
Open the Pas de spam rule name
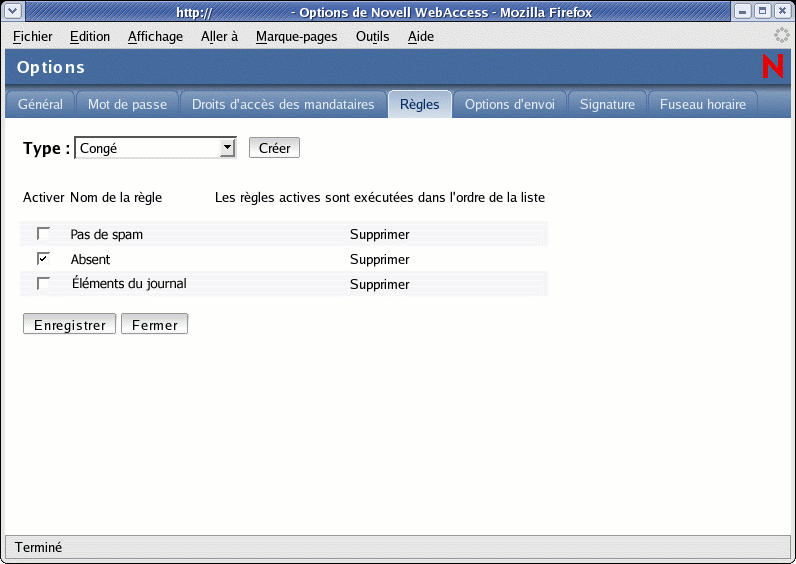107,235
